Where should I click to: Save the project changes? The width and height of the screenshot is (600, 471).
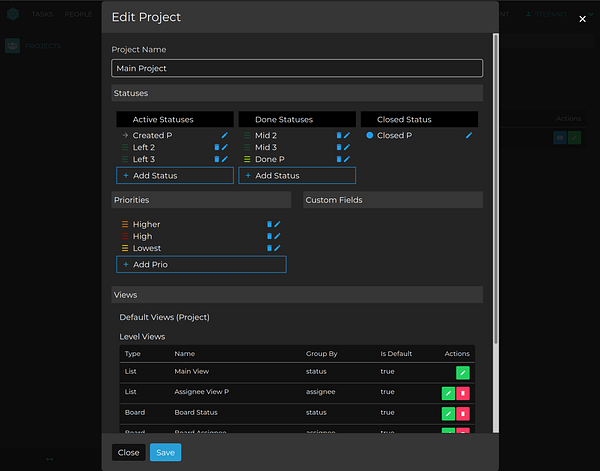[165, 452]
